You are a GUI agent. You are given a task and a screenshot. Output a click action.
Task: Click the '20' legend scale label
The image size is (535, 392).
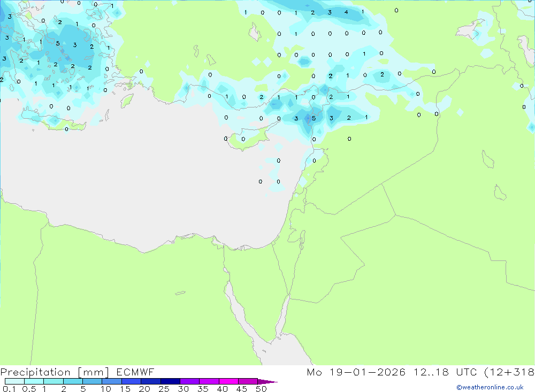coord(144,389)
